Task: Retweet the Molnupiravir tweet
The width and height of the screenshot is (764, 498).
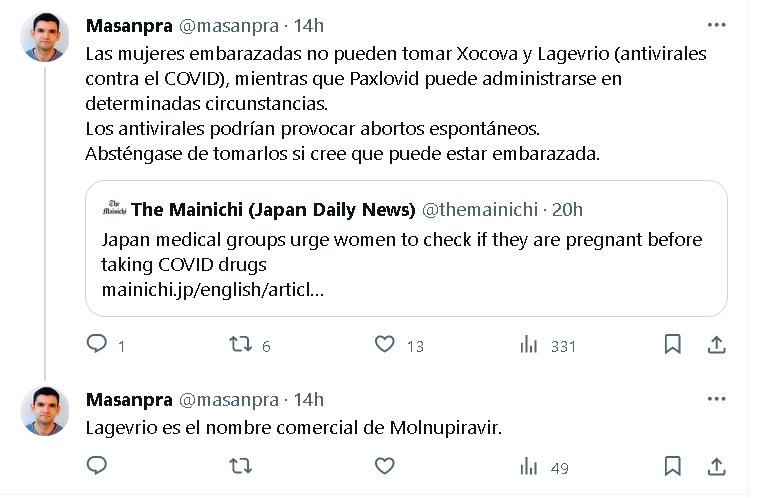Action: click(240, 466)
